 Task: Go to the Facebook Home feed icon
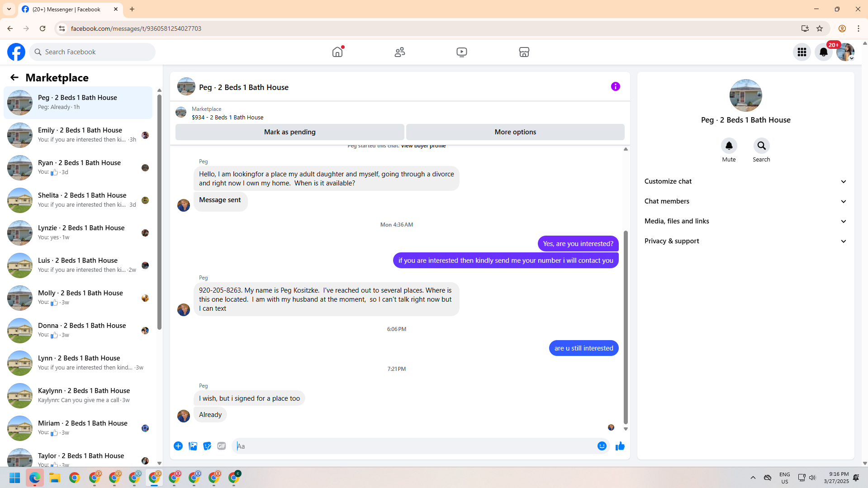(x=337, y=52)
